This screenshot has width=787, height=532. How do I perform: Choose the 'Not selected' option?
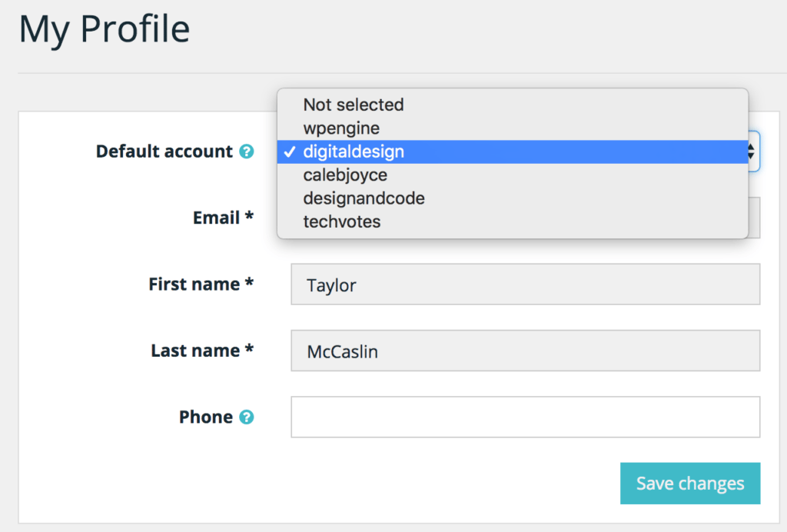coord(354,105)
